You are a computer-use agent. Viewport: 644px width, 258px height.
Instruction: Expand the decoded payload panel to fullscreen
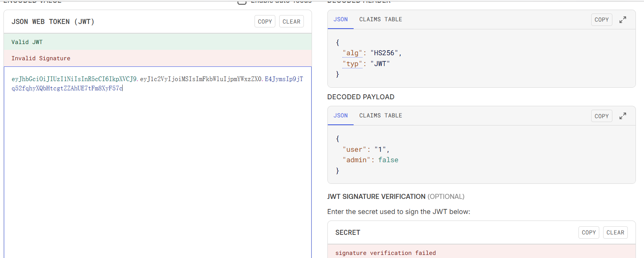pyautogui.click(x=622, y=116)
